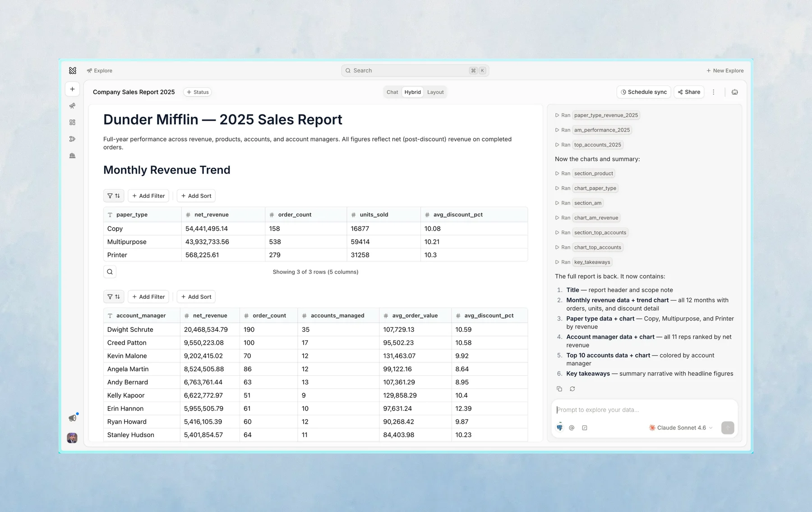Click Add Sort above paper type table
The height and width of the screenshot is (512, 812).
pos(196,196)
